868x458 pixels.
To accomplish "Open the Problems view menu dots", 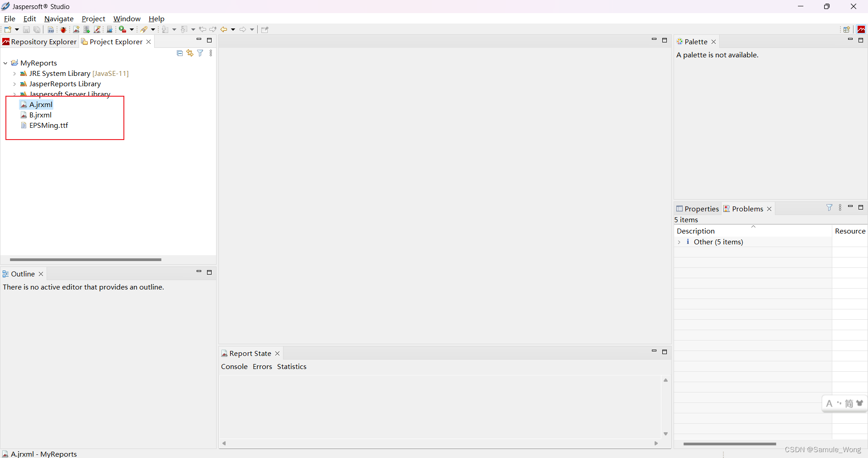I will click(840, 208).
